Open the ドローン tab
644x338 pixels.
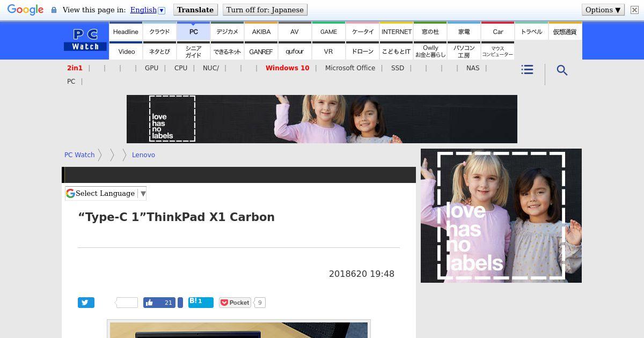click(362, 51)
